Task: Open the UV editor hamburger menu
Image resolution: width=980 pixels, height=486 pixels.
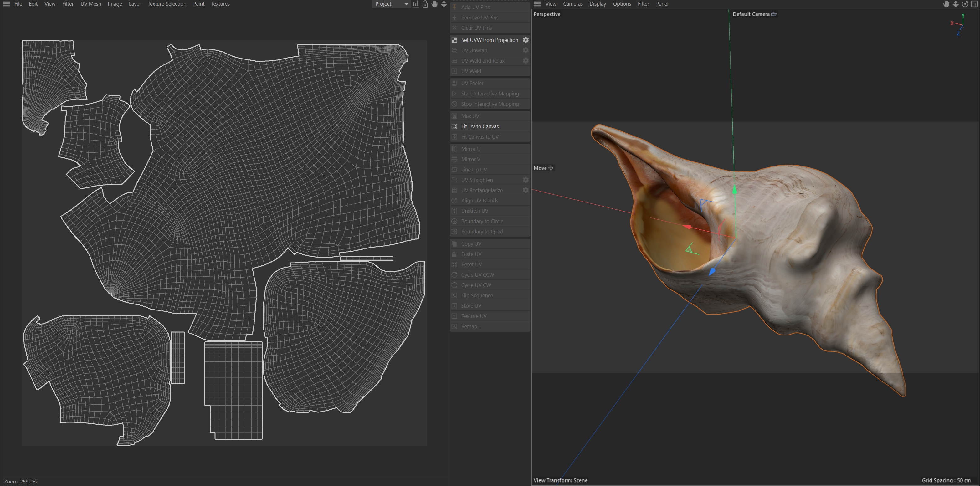Action: (x=6, y=4)
